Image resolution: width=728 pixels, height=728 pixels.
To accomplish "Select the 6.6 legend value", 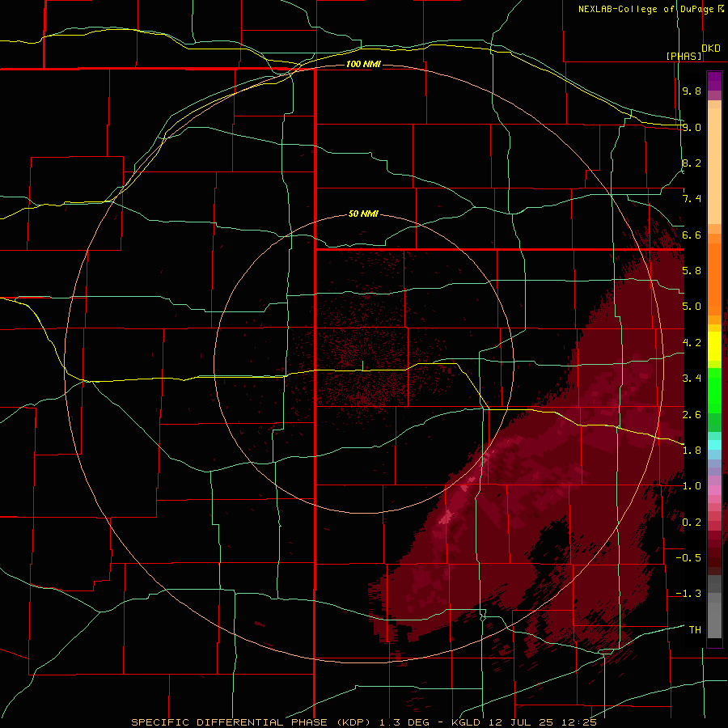I will pos(692,235).
